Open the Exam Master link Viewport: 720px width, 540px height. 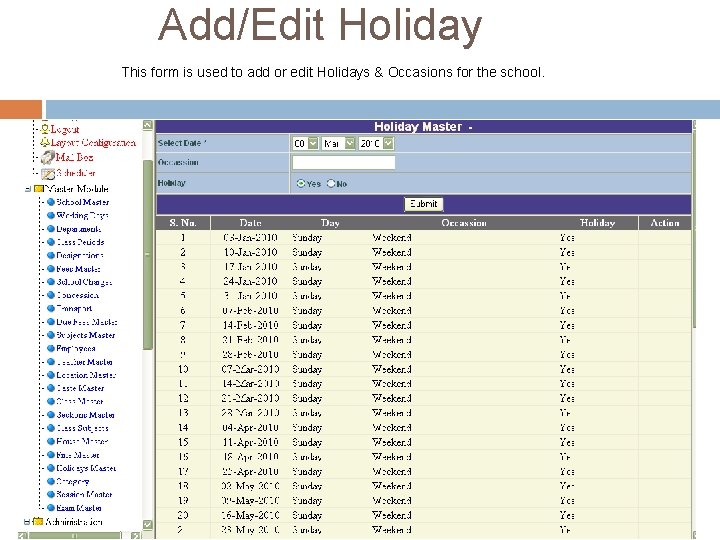point(79,508)
